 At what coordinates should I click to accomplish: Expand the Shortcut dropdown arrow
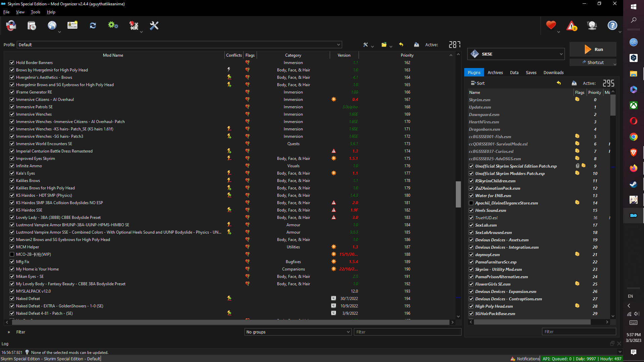click(614, 64)
